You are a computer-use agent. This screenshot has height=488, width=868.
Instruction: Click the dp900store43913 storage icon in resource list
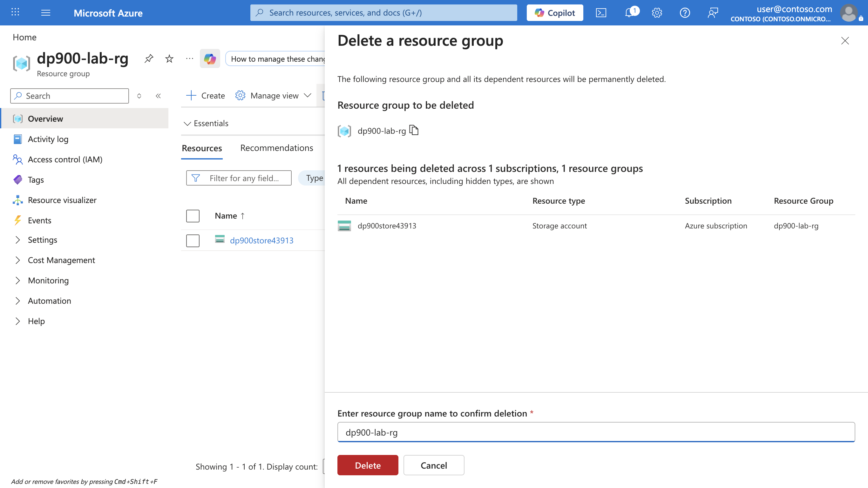(x=220, y=239)
